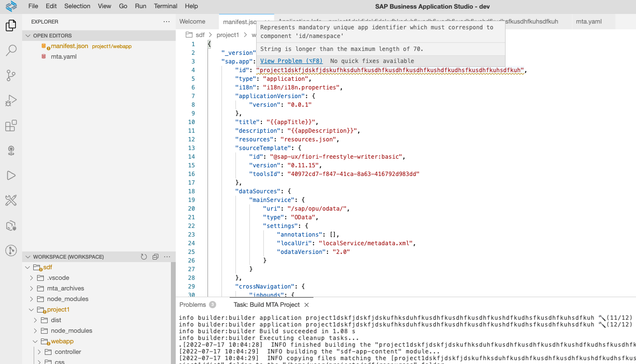Open the Extensions view icon
Image resolution: width=636 pixels, height=364 pixels.
point(11,126)
